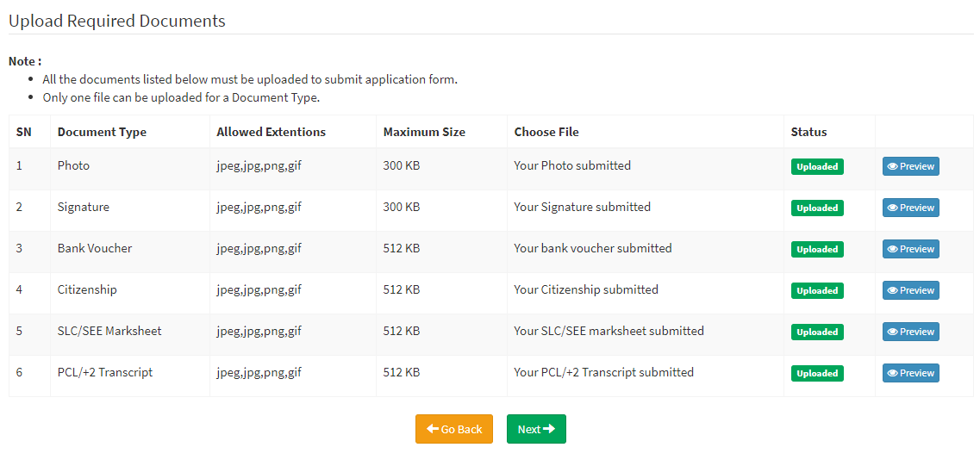980x466 pixels.
Task: Preview the uploaded Photo document
Action: [x=911, y=166]
